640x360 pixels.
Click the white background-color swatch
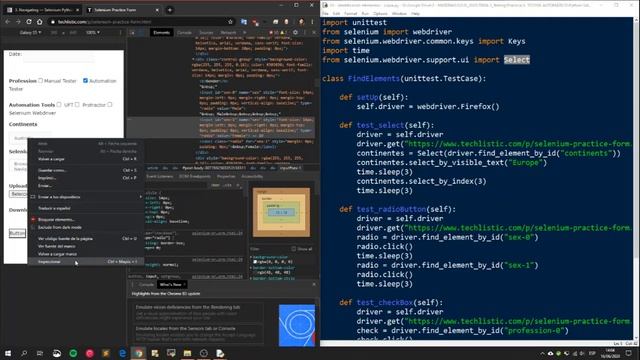(256, 262)
